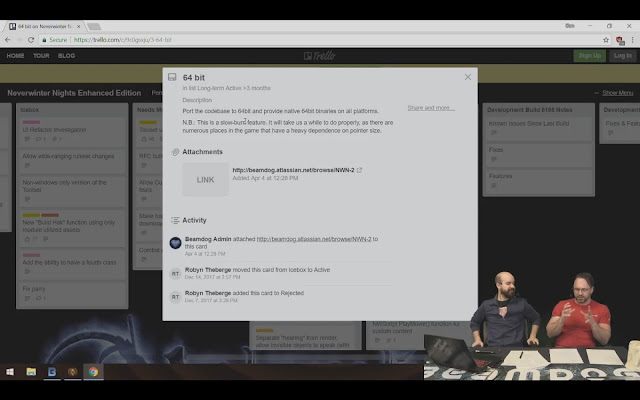The image size is (640, 400).
Task: Open Add ability to have fourth class card
Action: click(x=72, y=263)
